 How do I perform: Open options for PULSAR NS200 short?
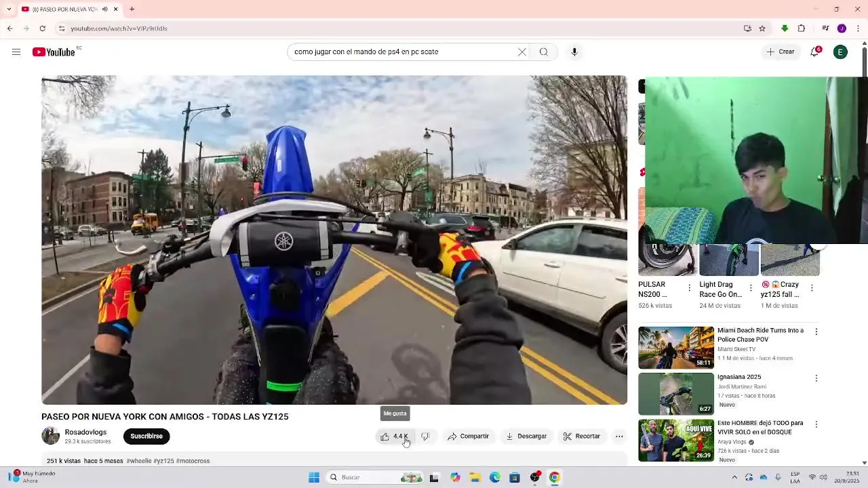coord(690,288)
